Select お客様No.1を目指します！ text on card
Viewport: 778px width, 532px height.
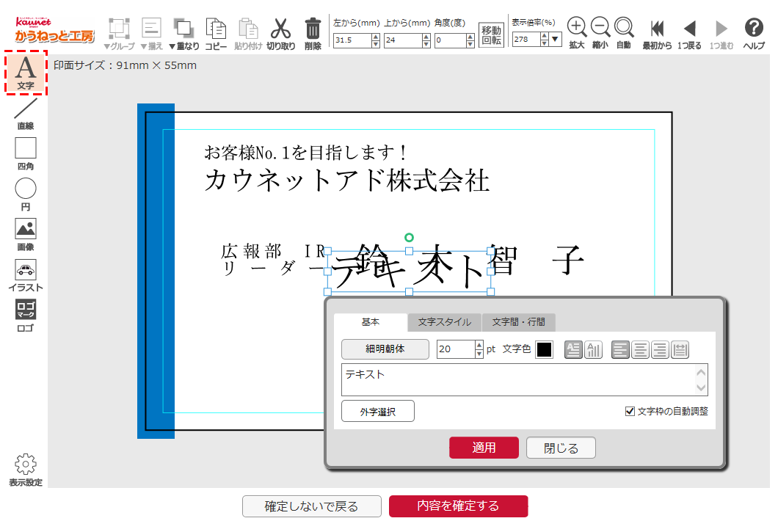(x=306, y=153)
